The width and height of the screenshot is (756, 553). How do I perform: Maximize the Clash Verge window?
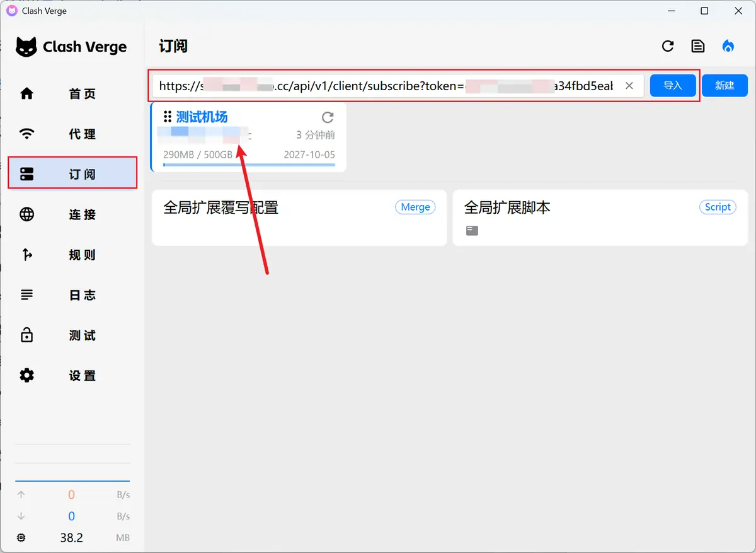(704, 11)
